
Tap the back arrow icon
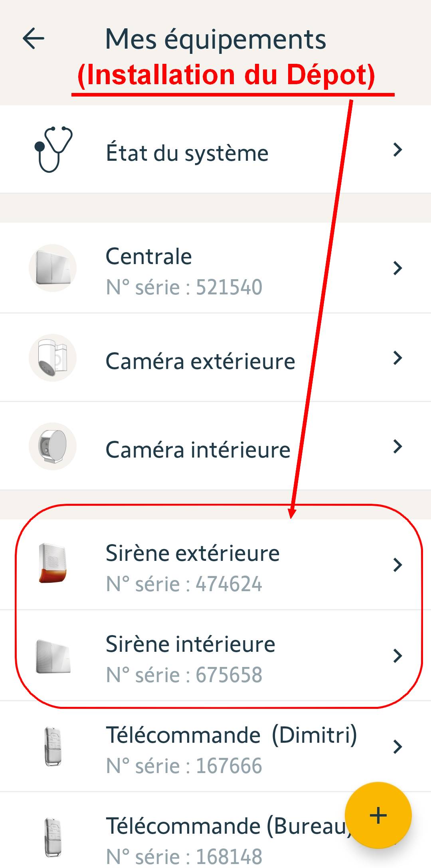point(34,39)
